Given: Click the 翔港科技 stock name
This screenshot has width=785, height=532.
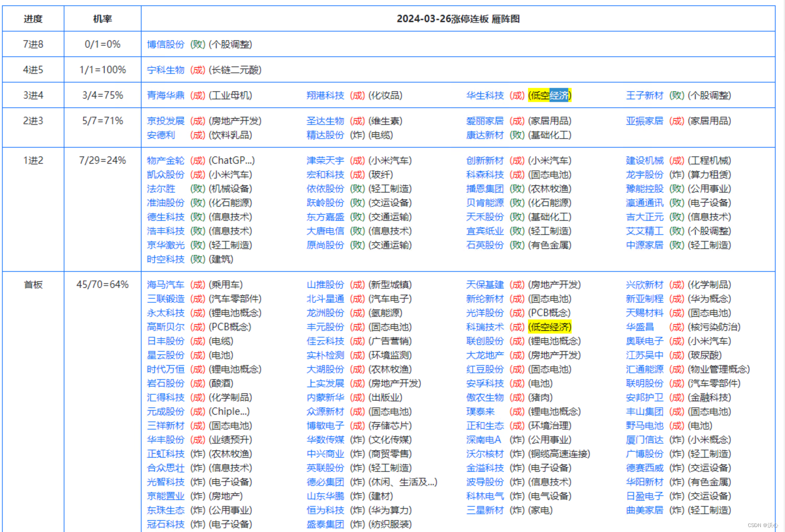Looking at the screenshot, I should click(325, 95).
